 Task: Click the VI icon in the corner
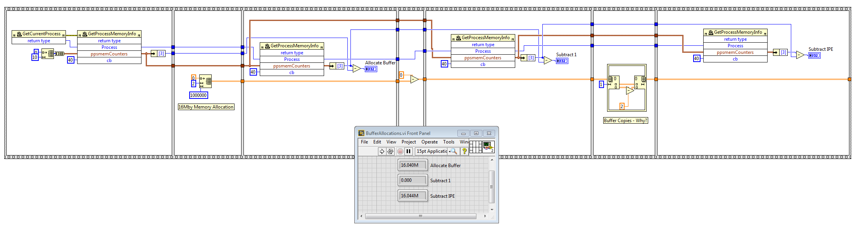[488, 147]
